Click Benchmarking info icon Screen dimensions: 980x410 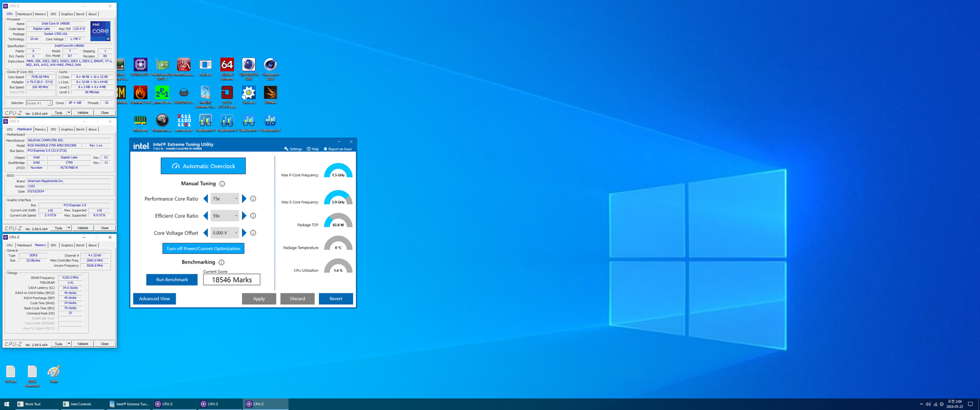(x=222, y=262)
